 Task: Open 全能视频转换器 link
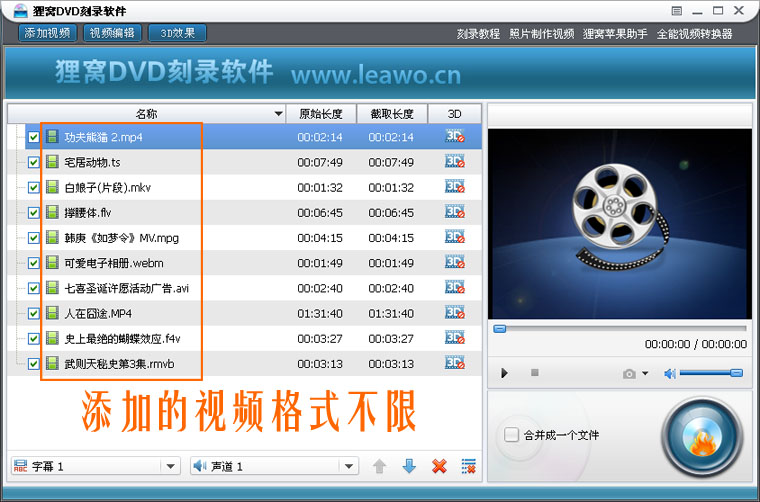click(694, 34)
